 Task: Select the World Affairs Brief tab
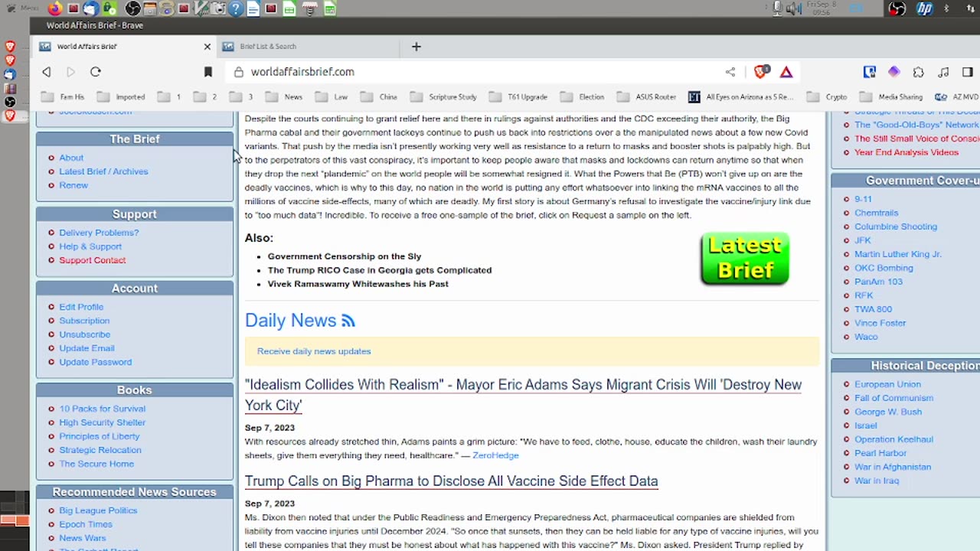[124, 47]
